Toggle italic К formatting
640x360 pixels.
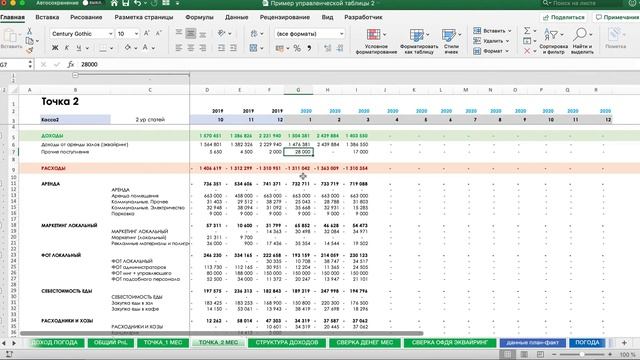click(x=67, y=48)
